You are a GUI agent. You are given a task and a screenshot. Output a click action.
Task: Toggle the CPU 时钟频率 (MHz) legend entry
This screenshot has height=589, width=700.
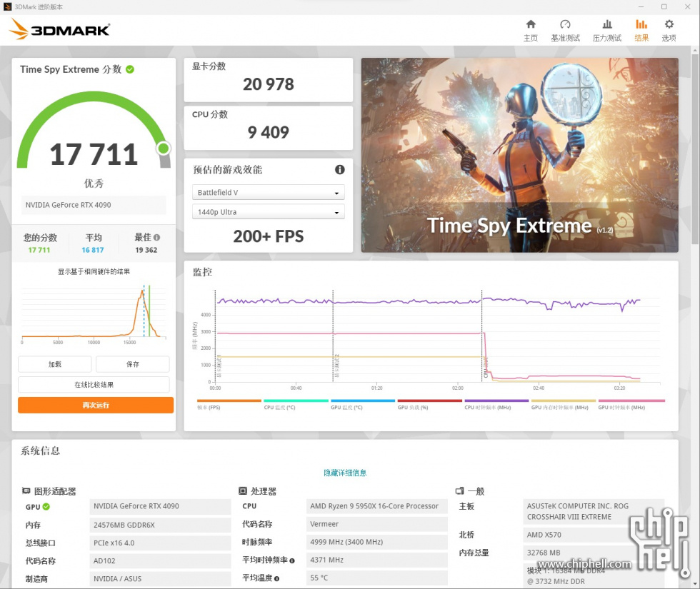[x=497, y=404]
